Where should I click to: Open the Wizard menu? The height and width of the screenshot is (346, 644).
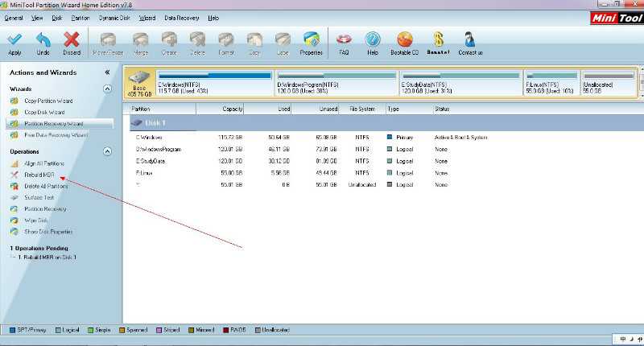[x=147, y=18]
